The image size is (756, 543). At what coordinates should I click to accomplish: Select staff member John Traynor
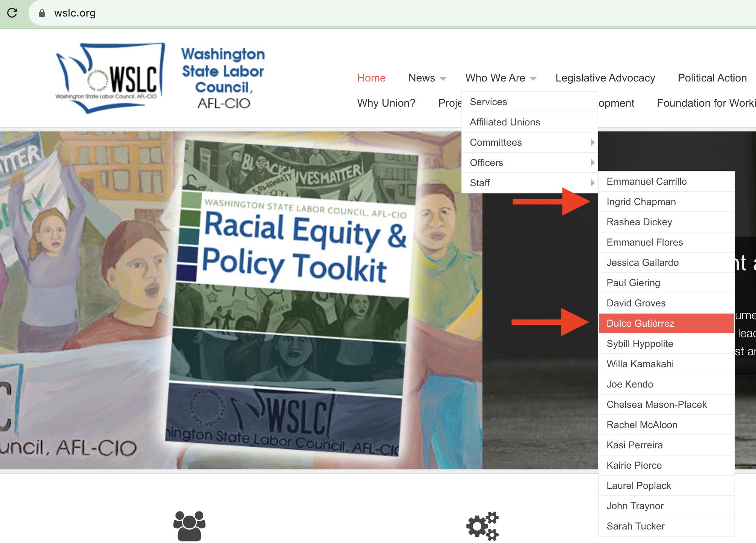[x=666, y=506]
